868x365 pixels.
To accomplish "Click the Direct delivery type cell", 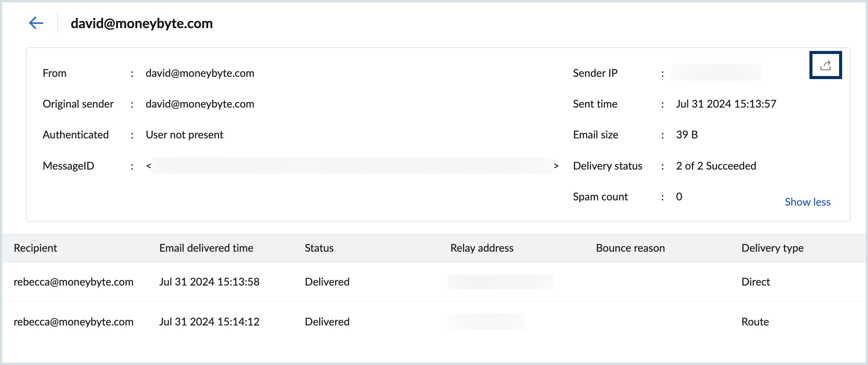I will (x=755, y=282).
